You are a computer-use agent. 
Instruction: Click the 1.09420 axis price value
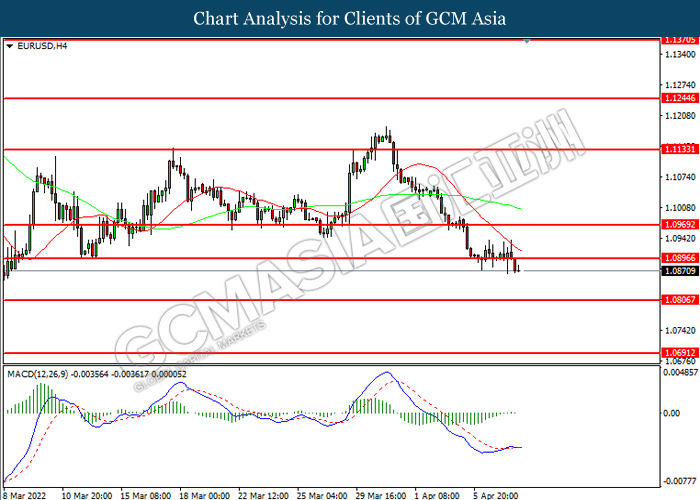680,238
